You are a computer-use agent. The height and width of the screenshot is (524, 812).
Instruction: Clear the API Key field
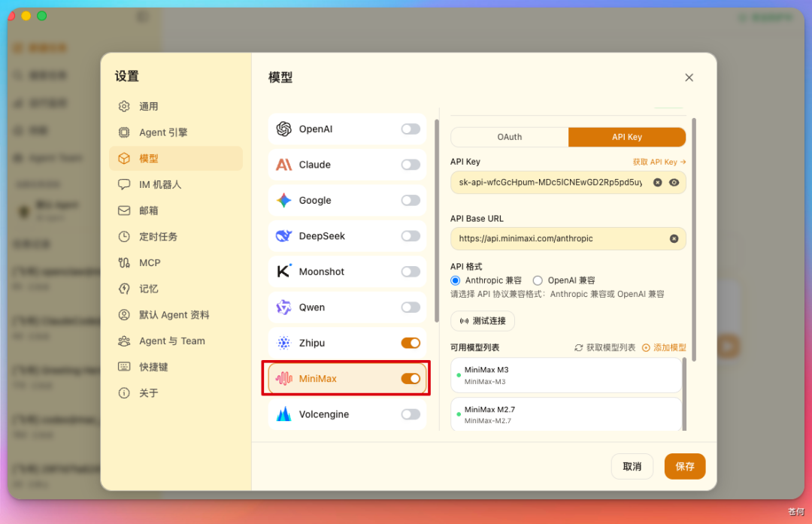pyautogui.click(x=658, y=182)
